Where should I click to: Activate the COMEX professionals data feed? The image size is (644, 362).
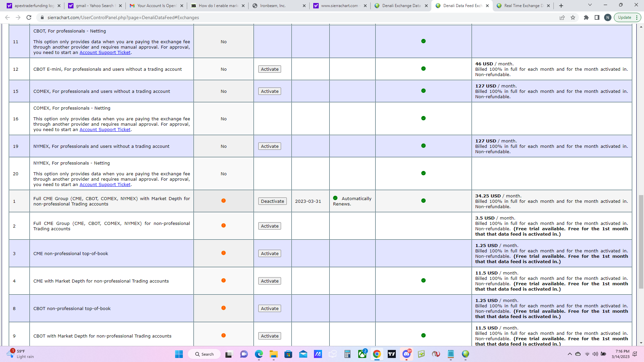point(270,91)
